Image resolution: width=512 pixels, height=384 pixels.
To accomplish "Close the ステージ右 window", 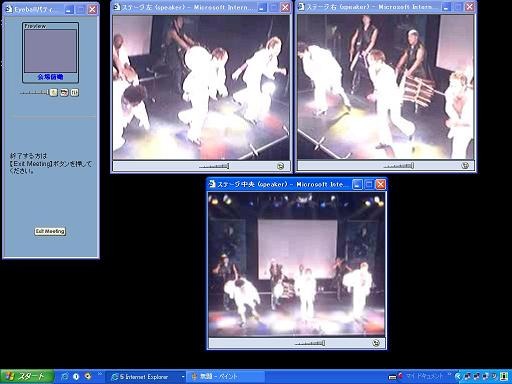I will pyautogui.click(x=470, y=7).
